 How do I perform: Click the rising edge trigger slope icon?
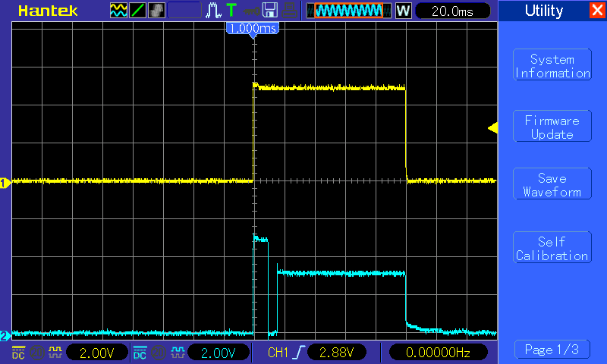click(300, 353)
